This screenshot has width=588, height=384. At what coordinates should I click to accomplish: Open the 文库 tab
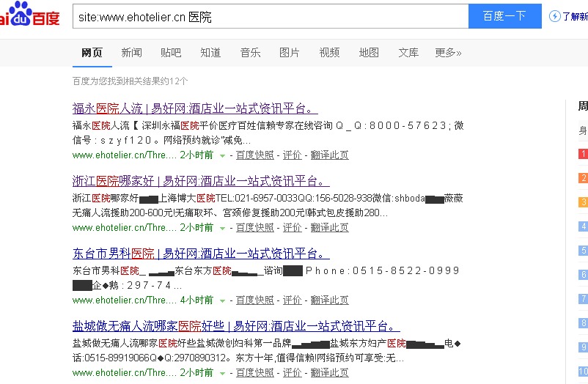(408, 53)
